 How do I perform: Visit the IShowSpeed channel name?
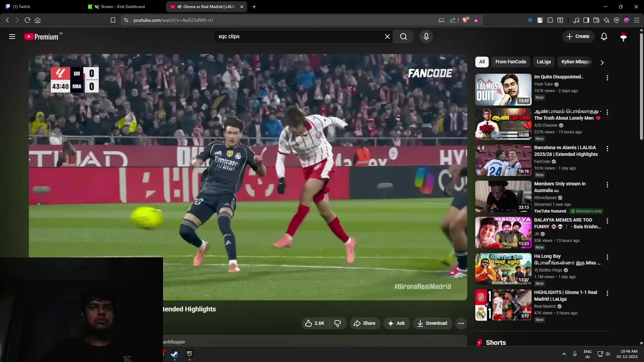545,198
